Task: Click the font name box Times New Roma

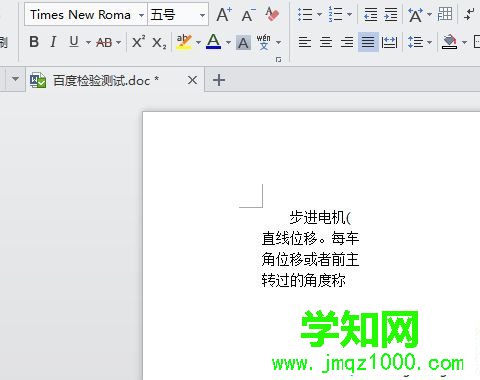Action: [x=86, y=15]
